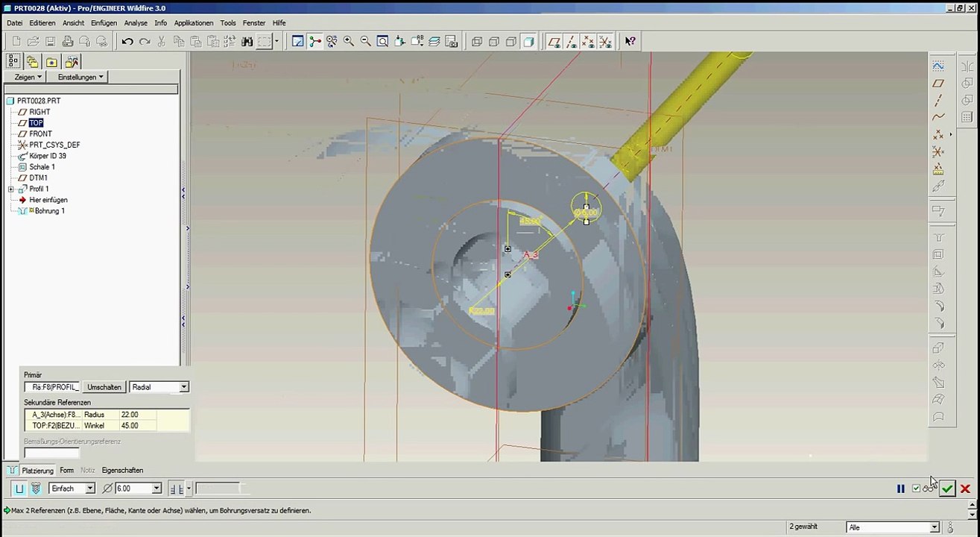
Task: Toggle coordinate systems visibility
Action: coord(606,42)
